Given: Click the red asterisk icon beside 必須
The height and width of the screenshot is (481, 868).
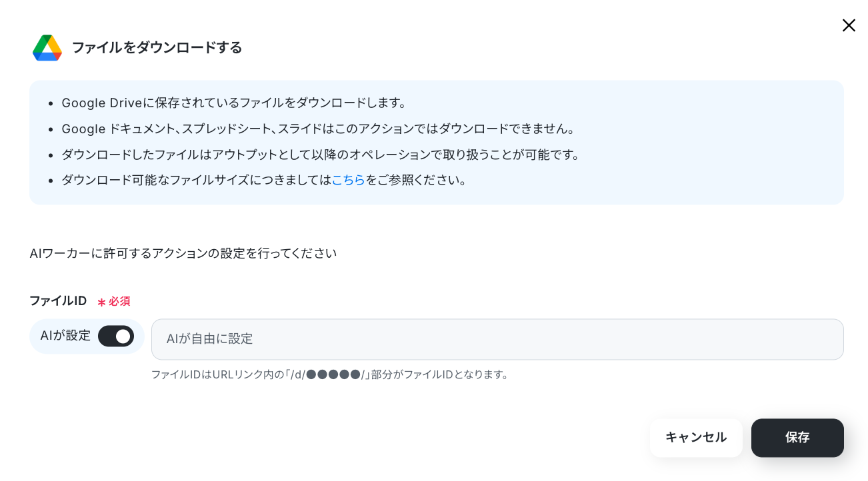Looking at the screenshot, I should point(101,302).
